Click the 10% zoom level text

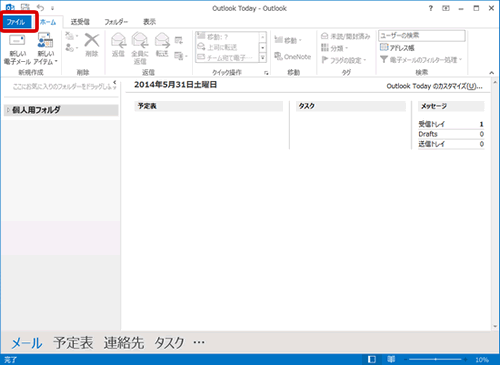coord(482,360)
